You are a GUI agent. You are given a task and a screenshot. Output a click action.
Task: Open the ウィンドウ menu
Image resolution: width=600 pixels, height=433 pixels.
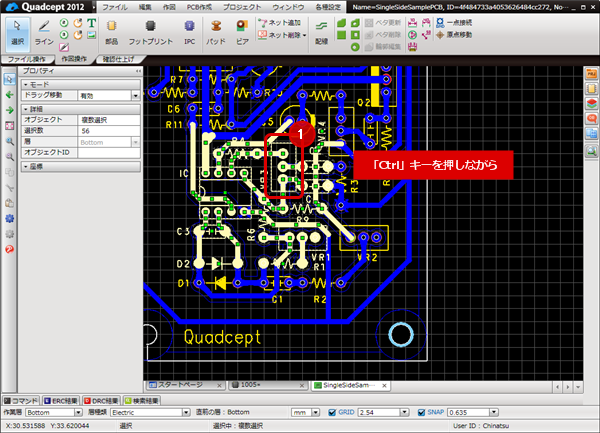[288, 7]
